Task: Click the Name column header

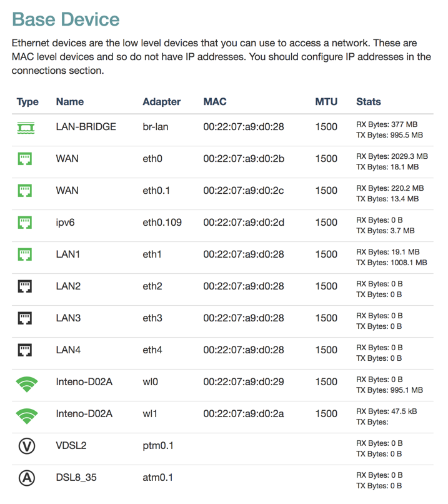Action: point(69,102)
